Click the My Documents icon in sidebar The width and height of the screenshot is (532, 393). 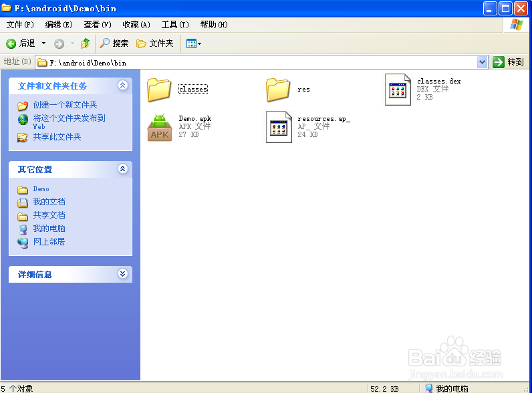23,203
